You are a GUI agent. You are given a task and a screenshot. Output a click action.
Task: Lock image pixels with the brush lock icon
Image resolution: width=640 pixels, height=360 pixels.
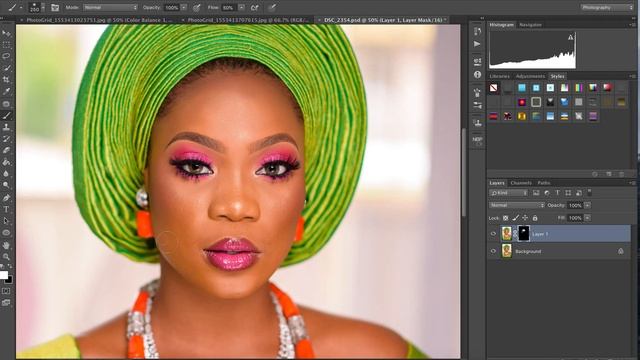(x=516, y=218)
